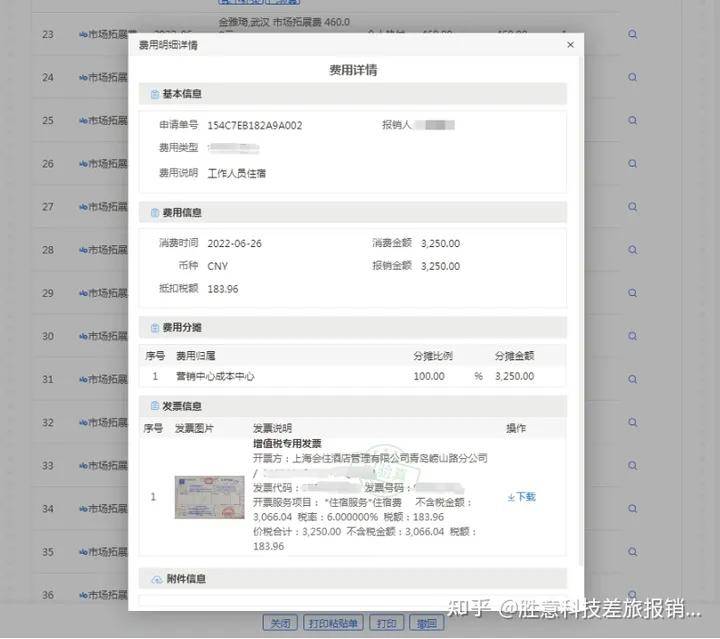Click the 费用信息 section icon
This screenshot has height=639, width=720.
[155, 213]
